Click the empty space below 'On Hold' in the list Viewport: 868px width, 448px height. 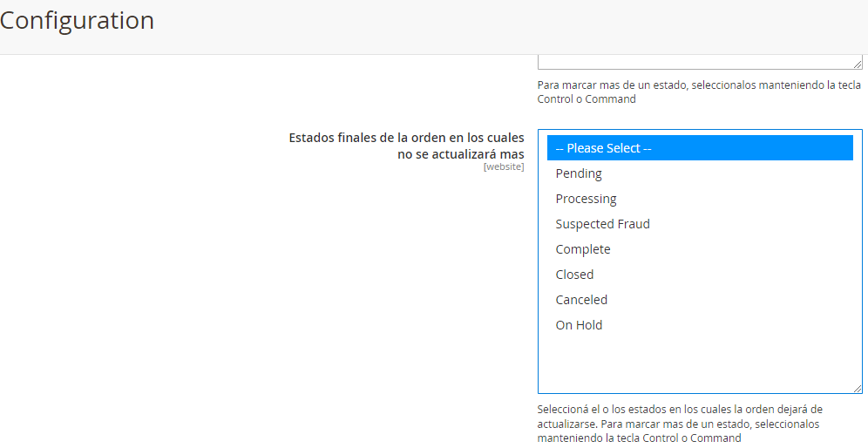click(x=697, y=363)
